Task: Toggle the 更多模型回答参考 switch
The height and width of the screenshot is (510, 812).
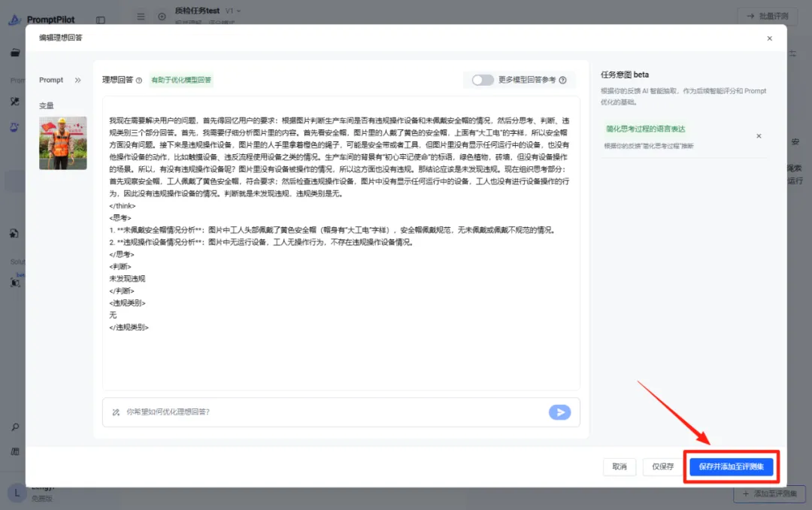Action: pyautogui.click(x=483, y=80)
